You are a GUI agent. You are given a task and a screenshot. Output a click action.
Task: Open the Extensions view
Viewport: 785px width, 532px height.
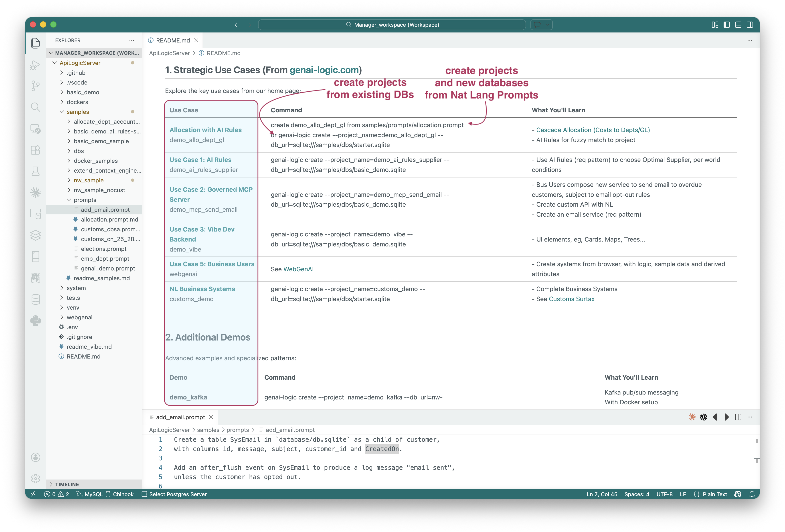coord(35,149)
